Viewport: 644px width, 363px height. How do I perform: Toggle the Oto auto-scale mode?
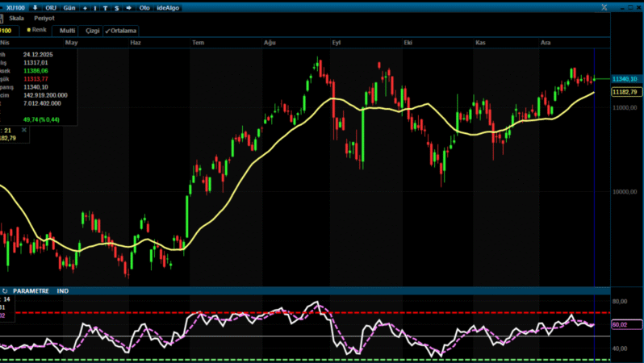point(144,7)
